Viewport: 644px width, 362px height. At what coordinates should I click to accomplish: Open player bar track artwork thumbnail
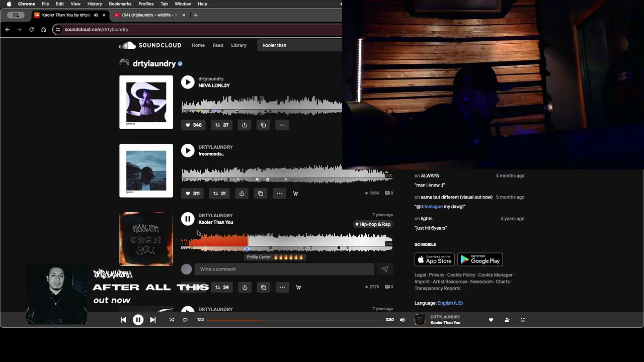pyautogui.click(x=420, y=320)
